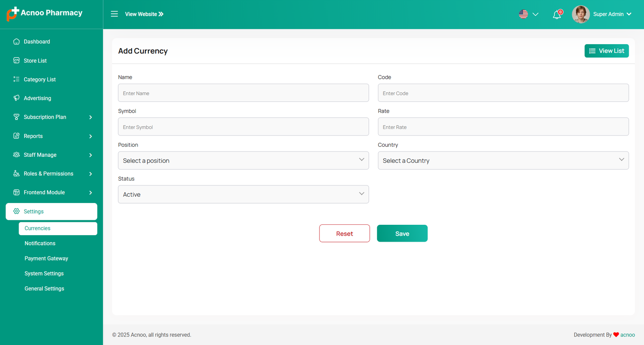Click the Settings gear icon
644x345 pixels.
pyautogui.click(x=17, y=211)
